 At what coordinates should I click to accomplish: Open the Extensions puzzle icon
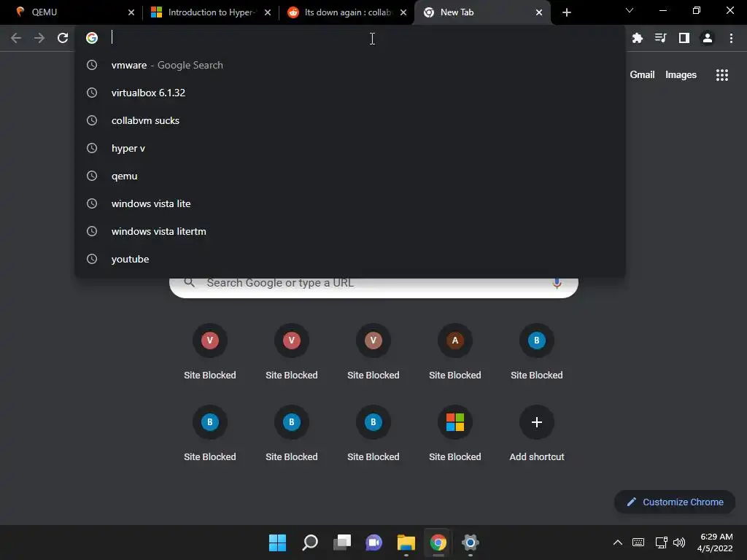tap(638, 38)
